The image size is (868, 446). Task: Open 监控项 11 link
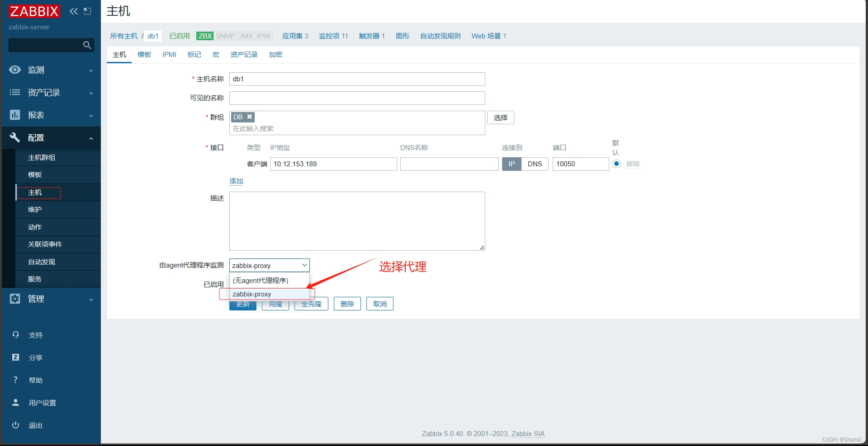point(333,36)
